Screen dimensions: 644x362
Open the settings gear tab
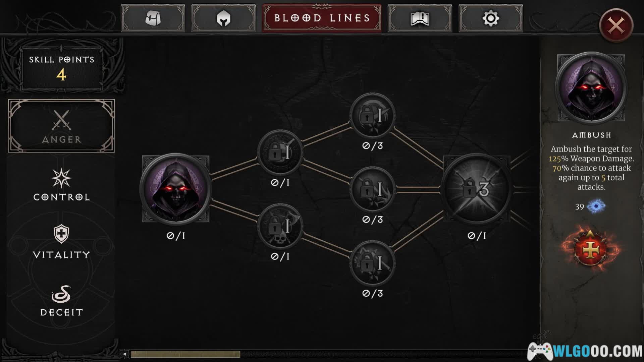pyautogui.click(x=491, y=18)
